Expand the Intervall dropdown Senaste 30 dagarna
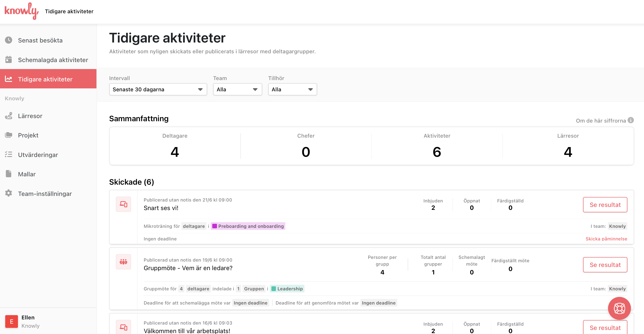The height and width of the screenshot is (334, 644). click(x=158, y=90)
